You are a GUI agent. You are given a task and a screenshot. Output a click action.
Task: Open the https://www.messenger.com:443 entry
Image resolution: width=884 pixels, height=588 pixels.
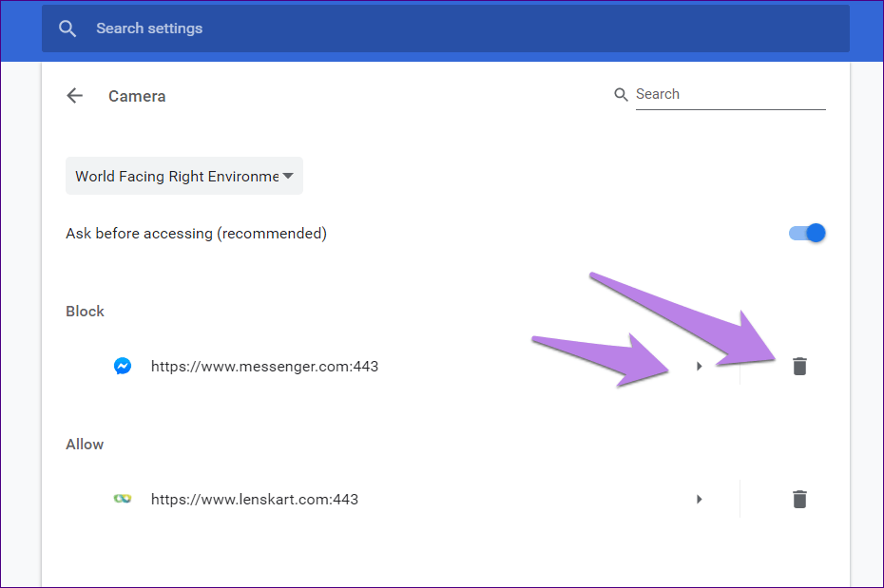tap(264, 366)
